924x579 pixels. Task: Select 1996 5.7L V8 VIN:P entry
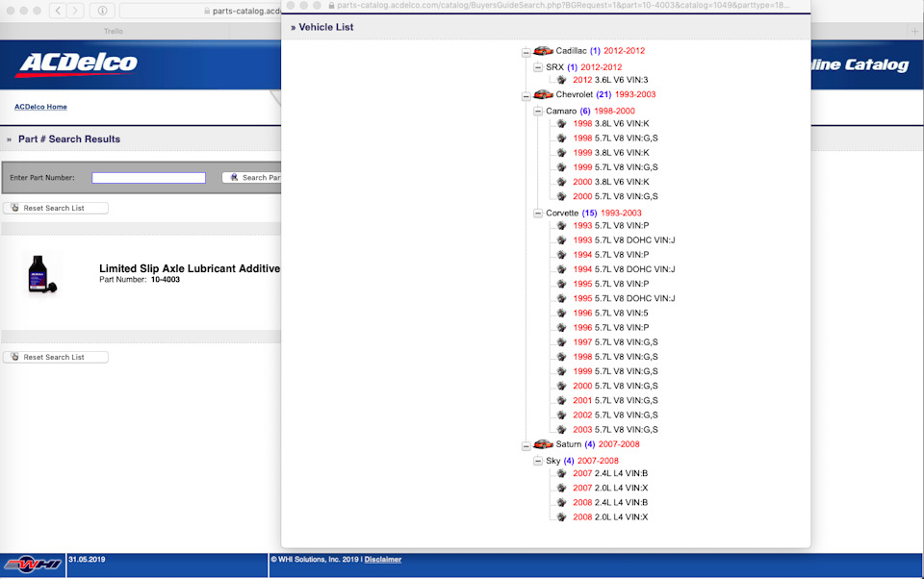click(611, 328)
